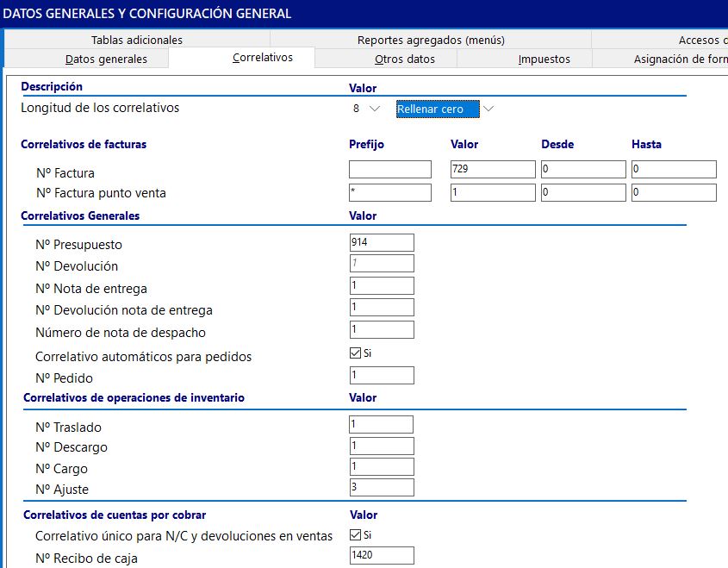728x568 pixels.
Task: Click the Nº Pedido value field
Action: [x=382, y=375]
